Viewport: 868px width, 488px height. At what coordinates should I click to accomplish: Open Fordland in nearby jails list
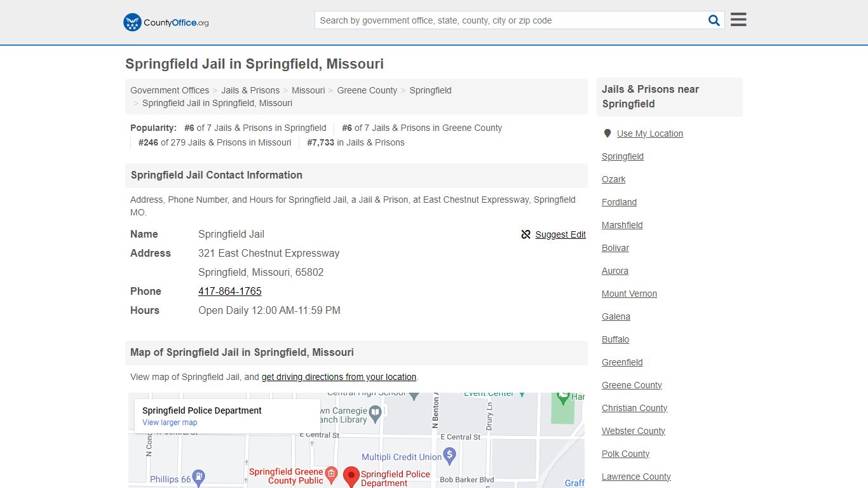click(x=619, y=202)
